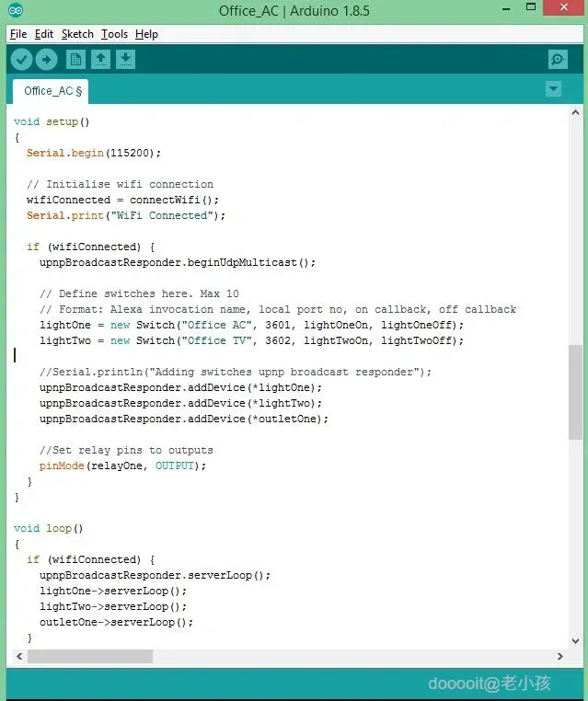Image resolution: width=588 pixels, height=701 pixels.
Task: Click the lightOne "Office AC" Switch line
Action: 252,325
